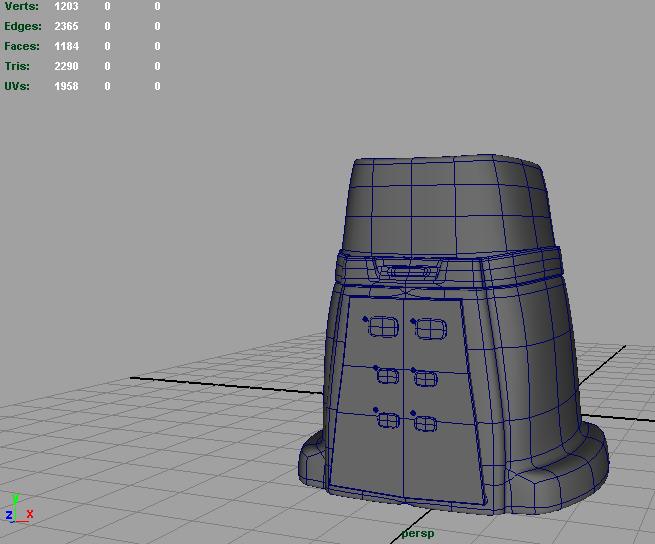Image resolution: width=655 pixels, height=544 pixels.
Task: Select the polygon robot body model
Action: click(x=453, y=334)
